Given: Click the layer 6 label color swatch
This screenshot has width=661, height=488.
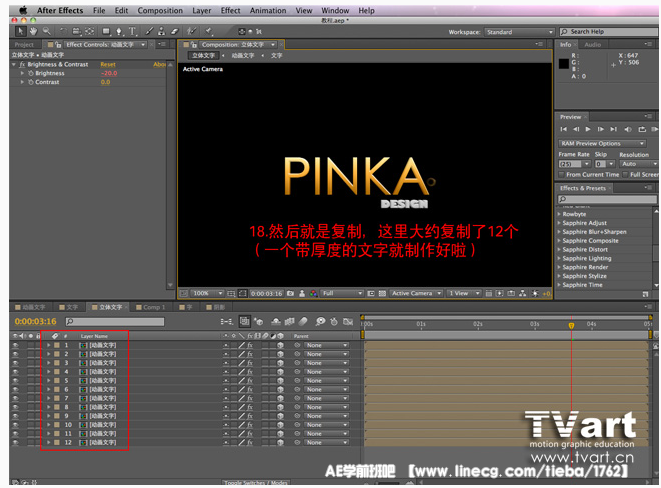Looking at the screenshot, I should (56, 389).
